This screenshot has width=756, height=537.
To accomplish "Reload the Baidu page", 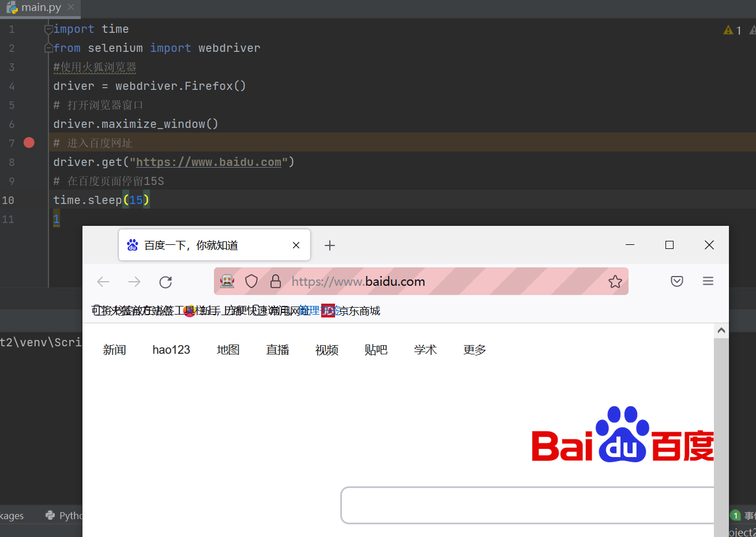I will coord(166,282).
